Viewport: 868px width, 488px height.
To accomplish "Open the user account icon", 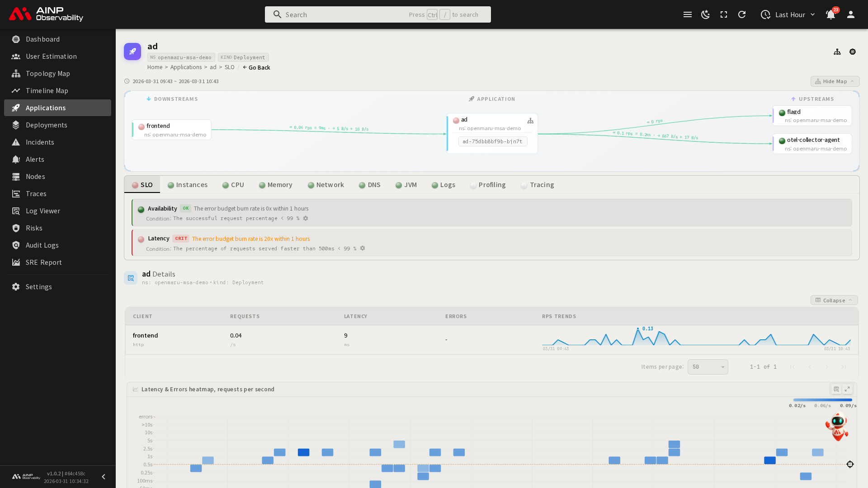I will 851,14.
